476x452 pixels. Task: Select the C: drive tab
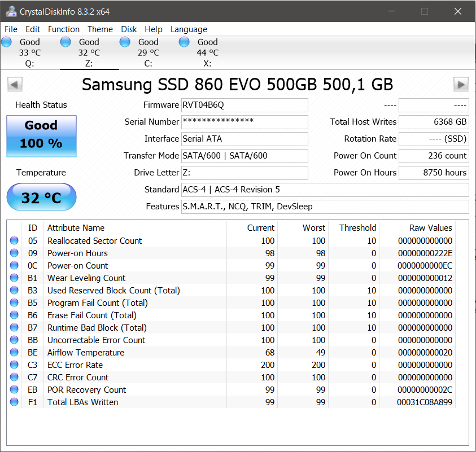coord(149,53)
